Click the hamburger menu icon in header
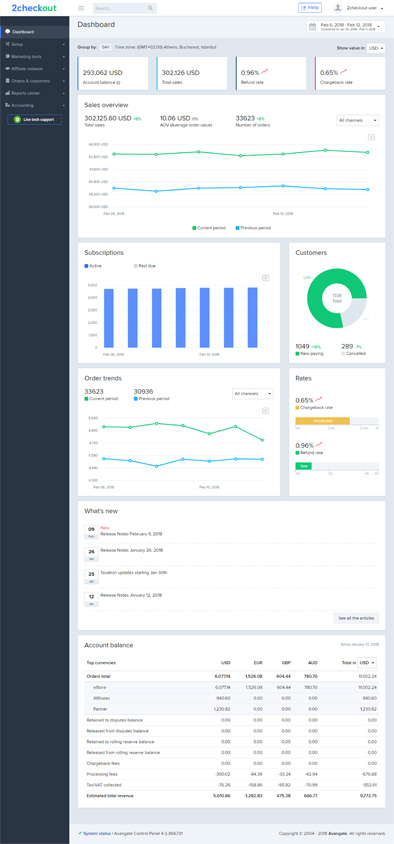 (81, 8)
